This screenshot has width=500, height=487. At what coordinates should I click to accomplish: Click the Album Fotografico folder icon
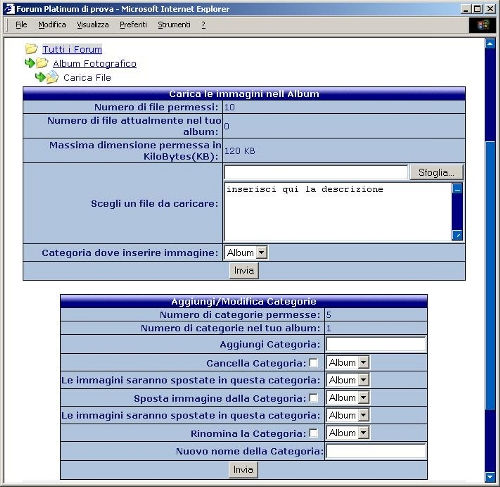click(42, 63)
